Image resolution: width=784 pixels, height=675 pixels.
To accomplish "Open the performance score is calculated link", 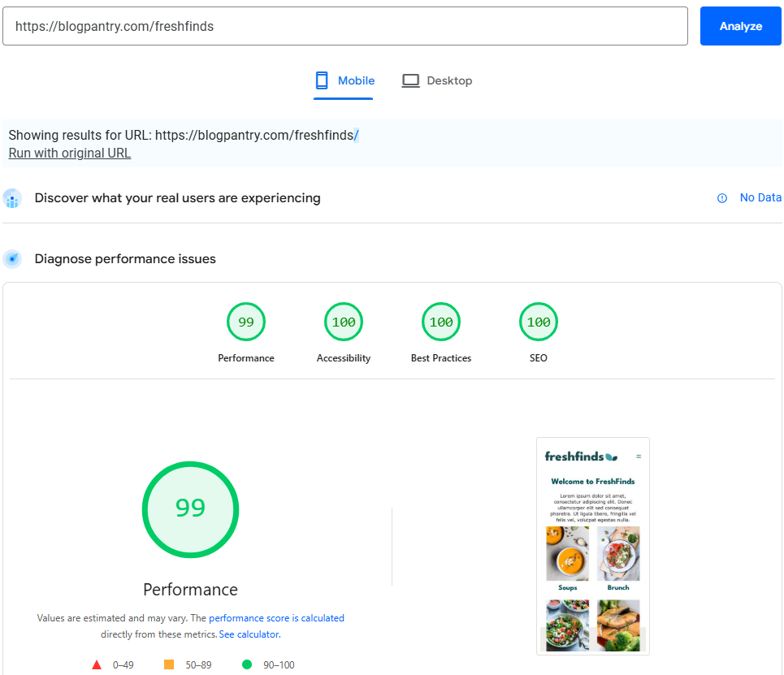I will [276, 618].
